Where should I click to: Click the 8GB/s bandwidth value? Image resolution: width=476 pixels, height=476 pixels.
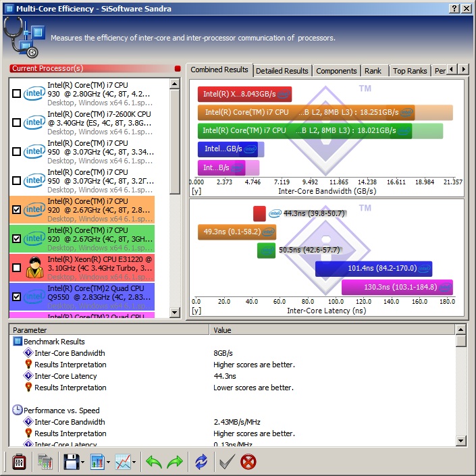[x=223, y=353]
